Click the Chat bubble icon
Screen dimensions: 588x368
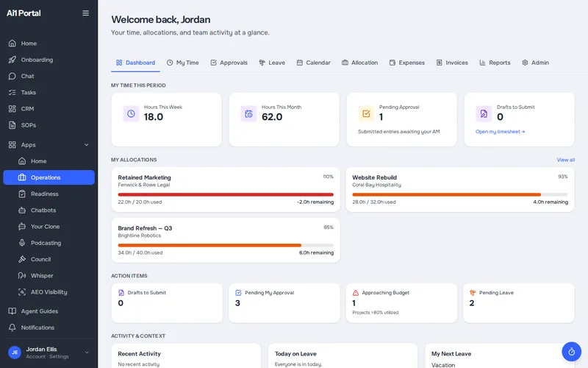[x=12, y=77]
